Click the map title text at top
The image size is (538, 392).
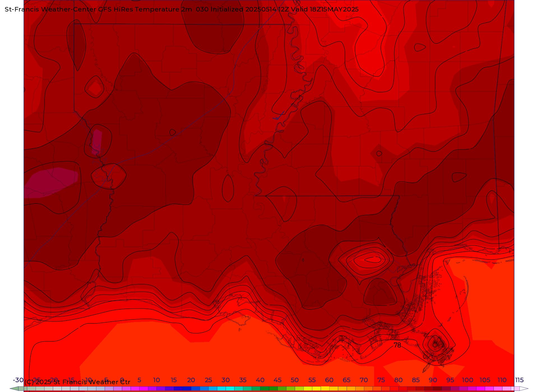coord(182,9)
